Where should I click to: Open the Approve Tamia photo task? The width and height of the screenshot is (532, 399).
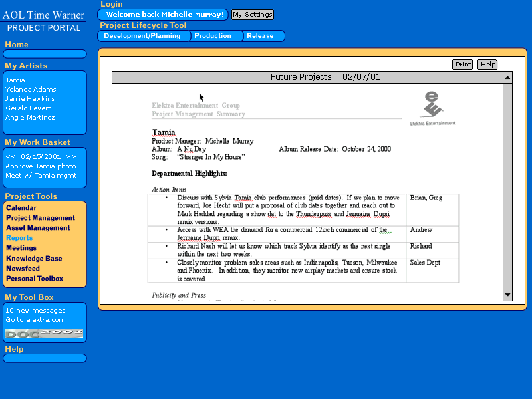pos(41,166)
